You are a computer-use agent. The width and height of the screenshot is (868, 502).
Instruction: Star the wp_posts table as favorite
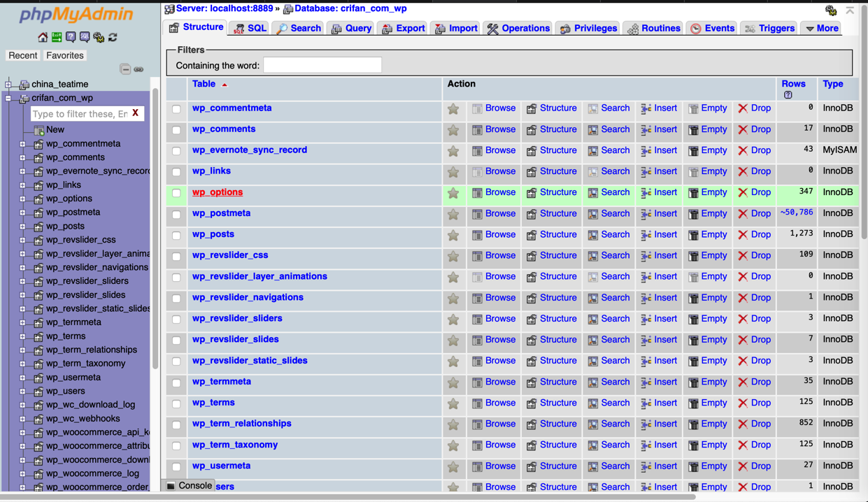pyautogui.click(x=453, y=235)
